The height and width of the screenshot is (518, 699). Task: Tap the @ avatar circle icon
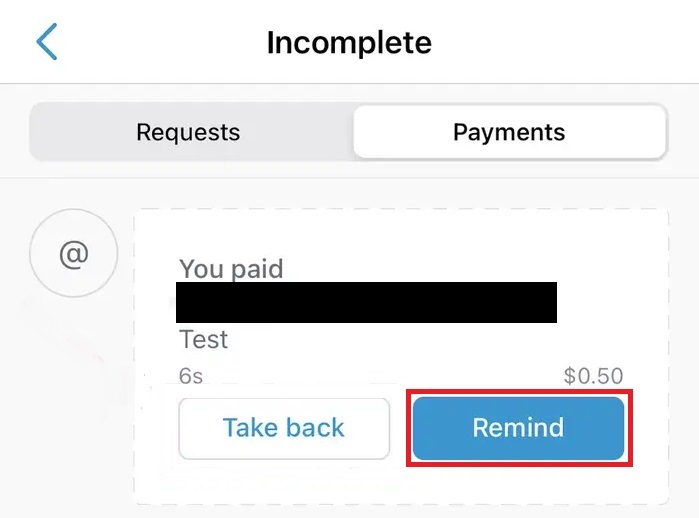pos(74,253)
